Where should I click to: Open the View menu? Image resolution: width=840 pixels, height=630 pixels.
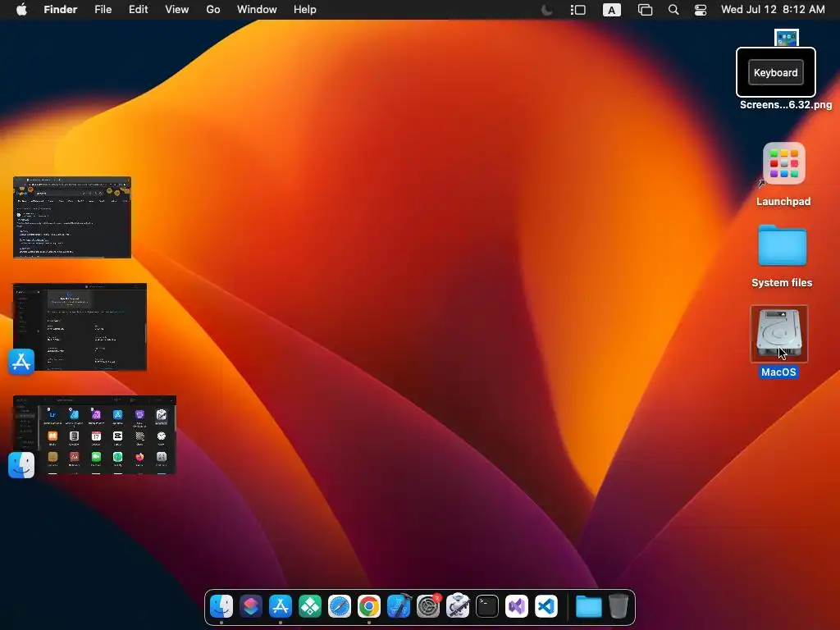[x=177, y=10]
